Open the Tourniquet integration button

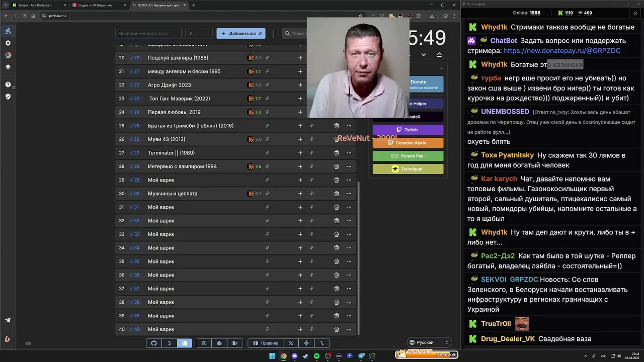pos(408,169)
